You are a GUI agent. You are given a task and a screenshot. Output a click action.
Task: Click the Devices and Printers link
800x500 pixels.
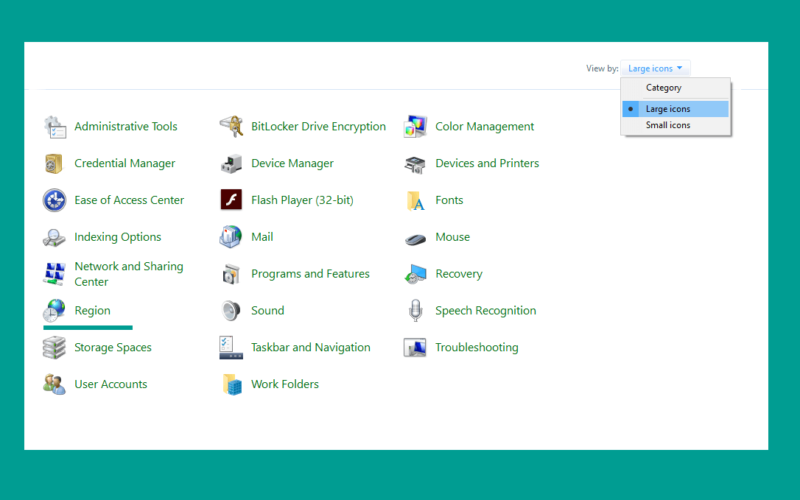click(487, 163)
